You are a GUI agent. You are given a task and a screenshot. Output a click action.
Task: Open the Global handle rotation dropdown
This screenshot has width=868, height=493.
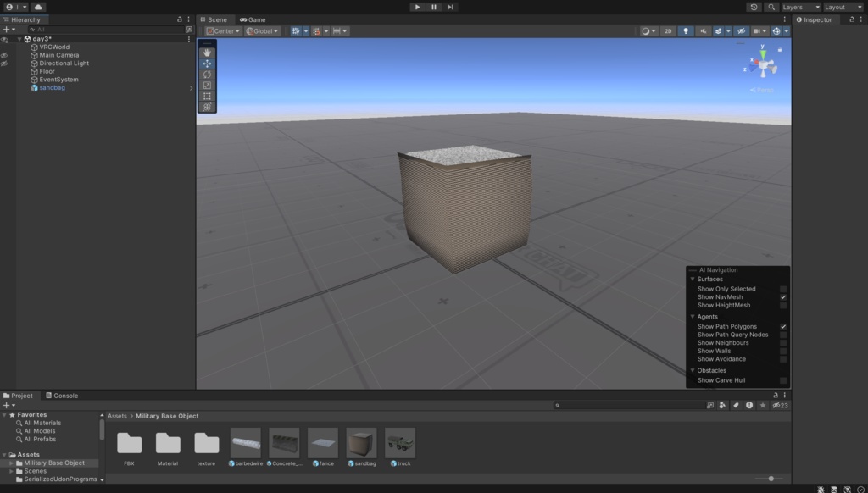point(263,31)
